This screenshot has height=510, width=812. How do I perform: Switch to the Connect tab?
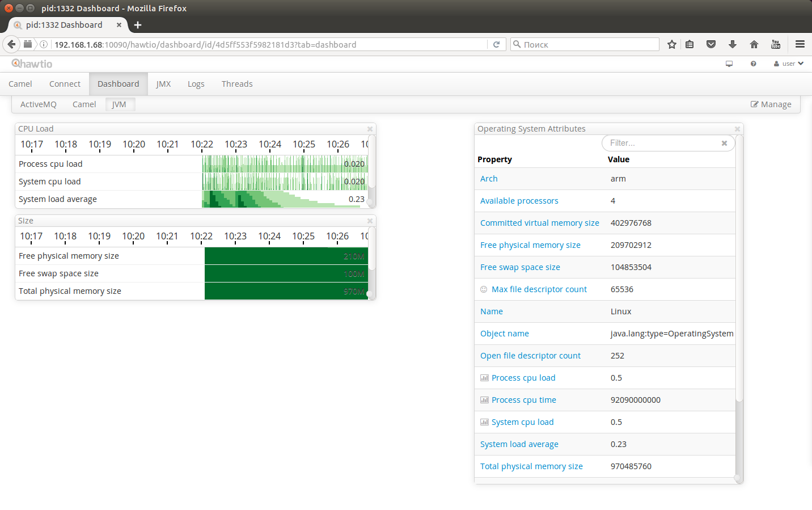click(x=65, y=84)
